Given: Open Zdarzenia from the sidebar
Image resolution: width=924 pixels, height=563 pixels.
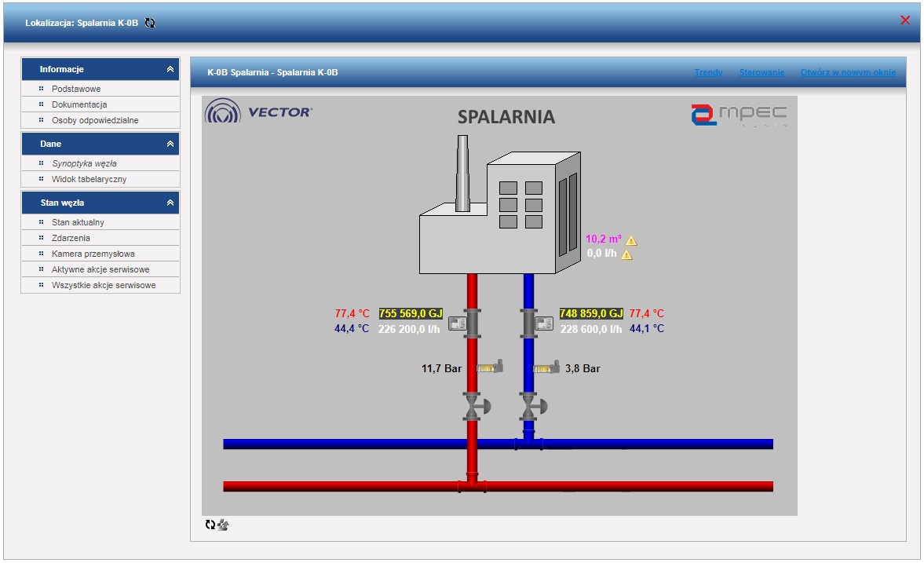Looking at the screenshot, I should coord(71,238).
